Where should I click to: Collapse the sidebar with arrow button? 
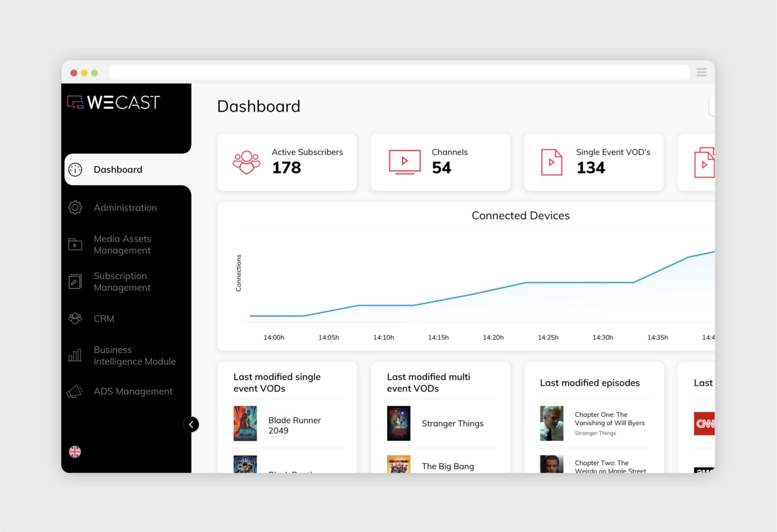point(191,424)
